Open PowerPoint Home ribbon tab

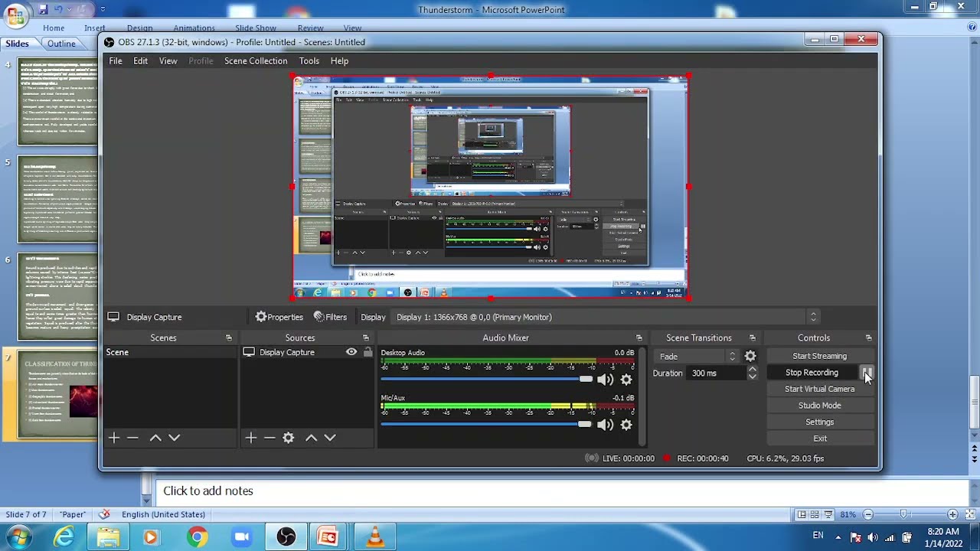pyautogui.click(x=54, y=28)
